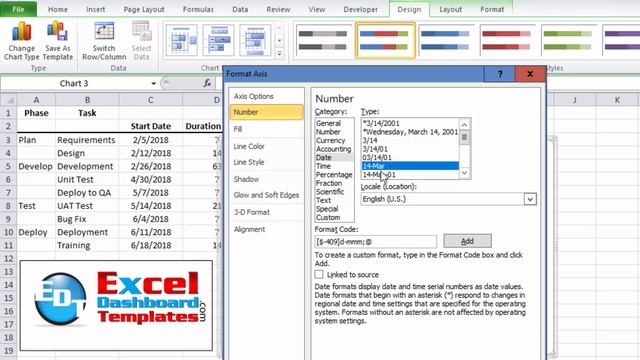Apply the blue chart style
The width and height of the screenshot is (640, 360).
tap(445, 40)
